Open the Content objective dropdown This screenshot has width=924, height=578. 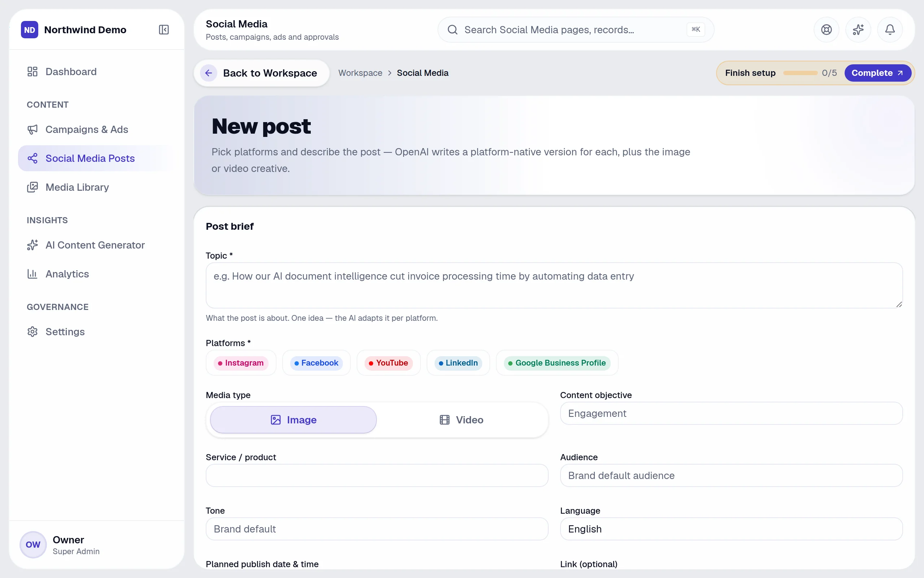[731, 413]
